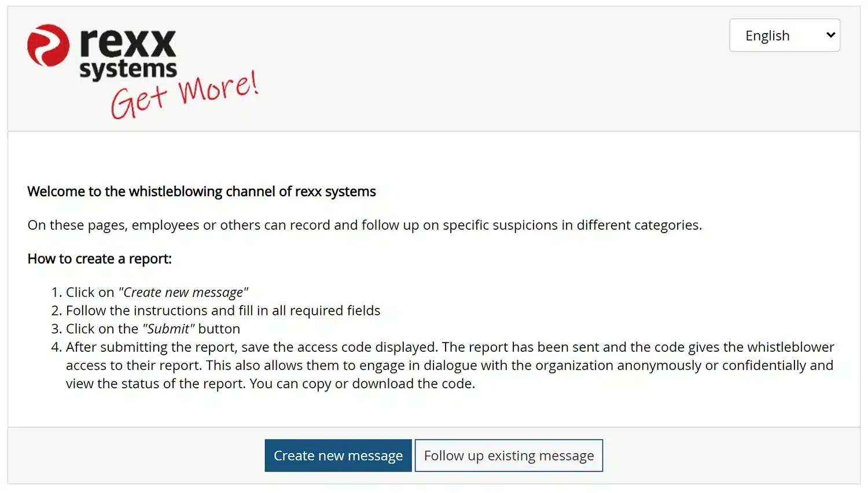
Task: Select the dropdown chevron beside English
Action: point(830,35)
